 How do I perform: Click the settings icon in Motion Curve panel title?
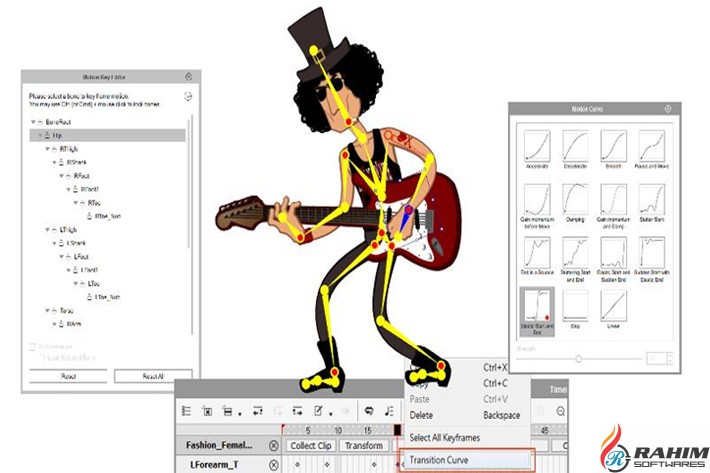[x=668, y=109]
